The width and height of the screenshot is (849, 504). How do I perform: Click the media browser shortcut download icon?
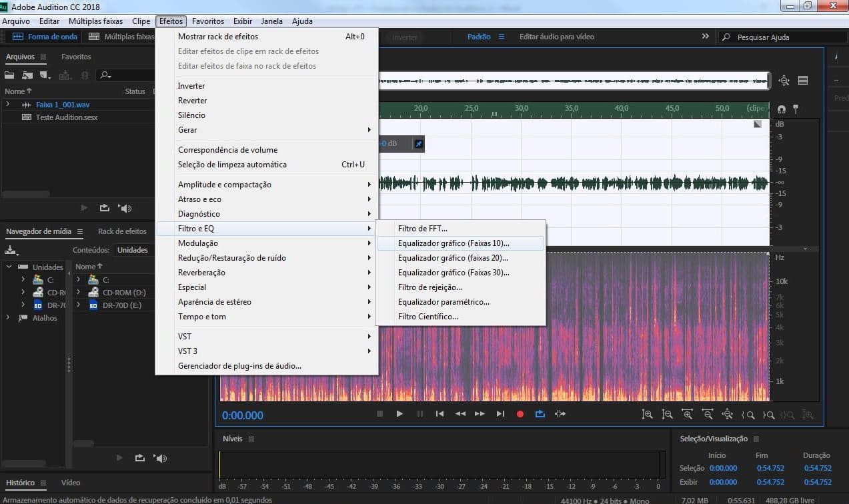coord(12,251)
